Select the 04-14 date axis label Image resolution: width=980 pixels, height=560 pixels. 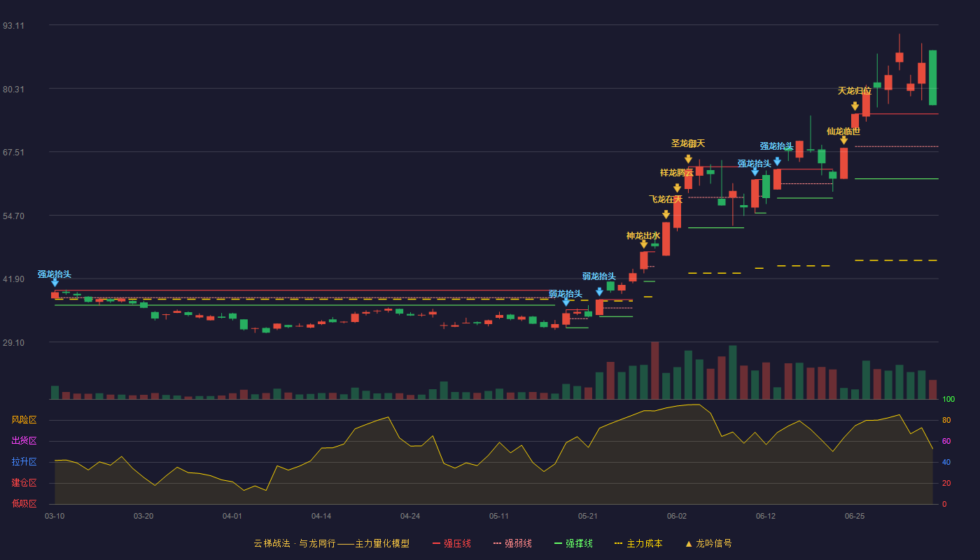[321, 516]
